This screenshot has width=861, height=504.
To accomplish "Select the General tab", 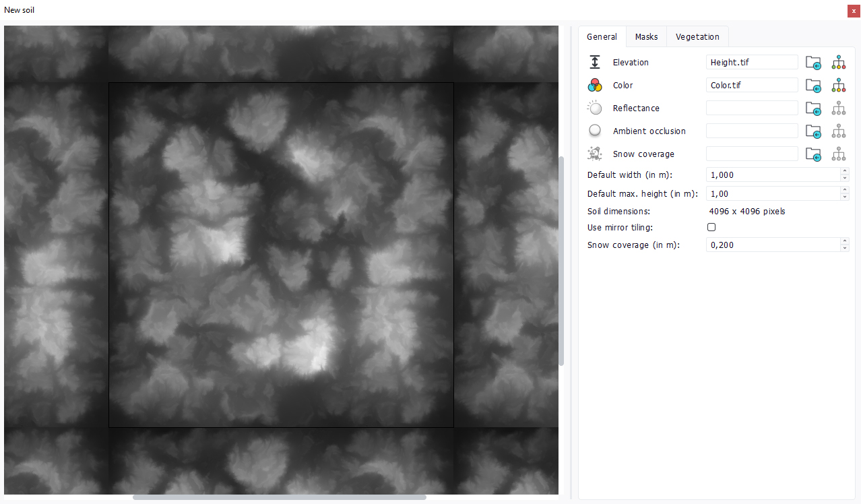I will 602,37.
